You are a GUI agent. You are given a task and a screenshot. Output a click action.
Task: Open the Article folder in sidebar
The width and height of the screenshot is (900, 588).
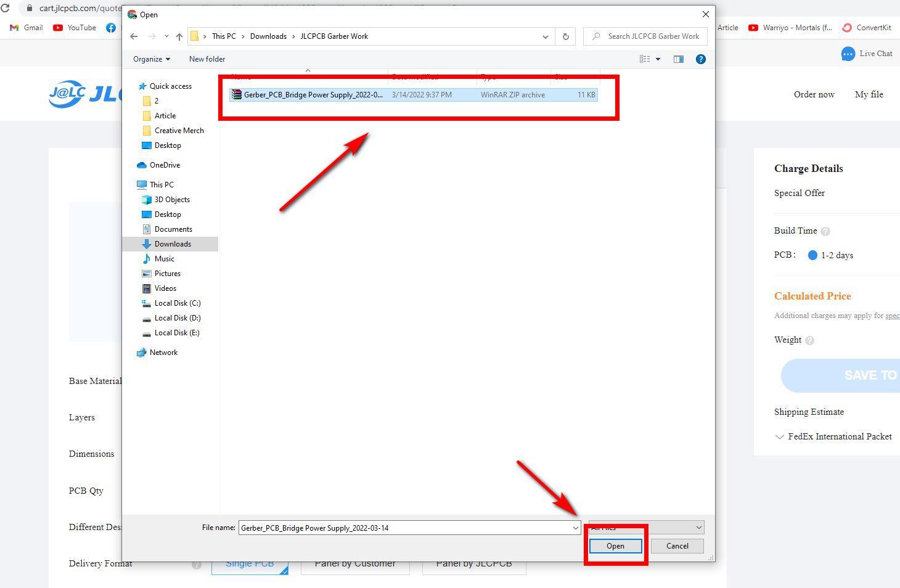(159, 116)
